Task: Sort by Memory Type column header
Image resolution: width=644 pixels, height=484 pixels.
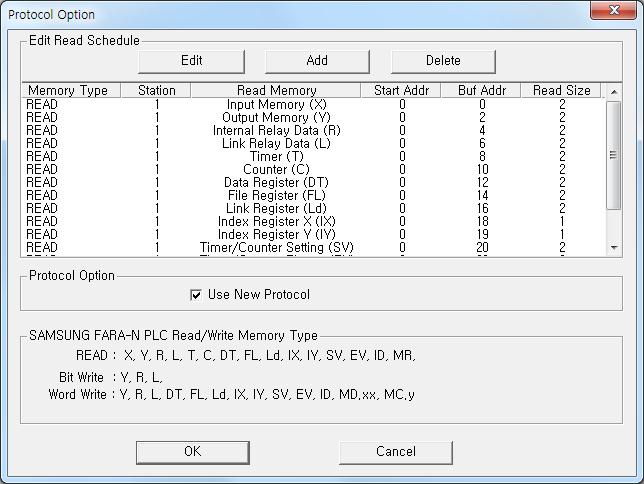Action: click(x=67, y=90)
